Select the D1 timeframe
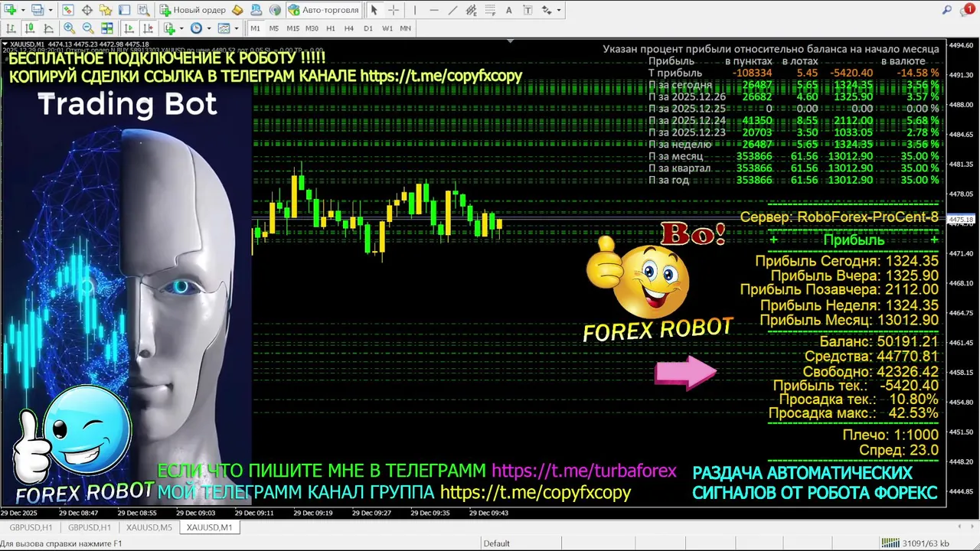The width and height of the screenshot is (980, 551). pyautogui.click(x=368, y=28)
